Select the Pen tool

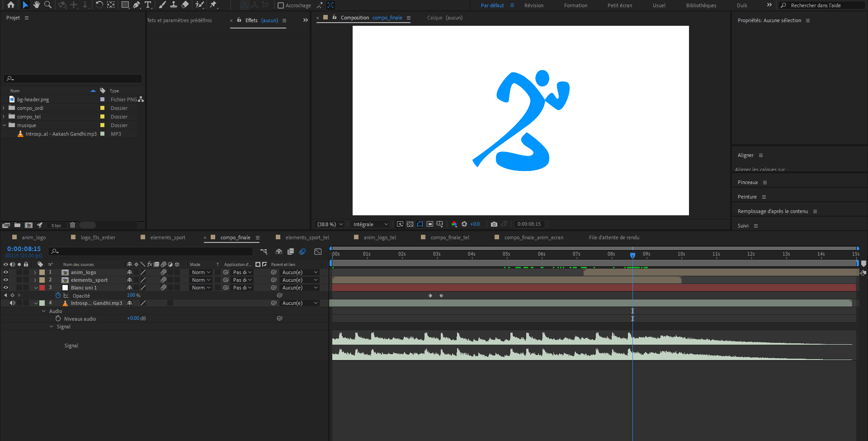click(137, 5)
